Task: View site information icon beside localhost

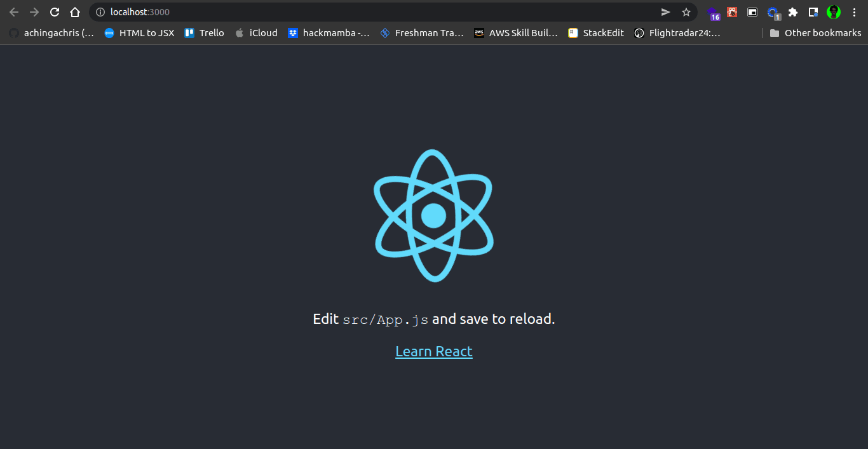Action: pos(100,12)
